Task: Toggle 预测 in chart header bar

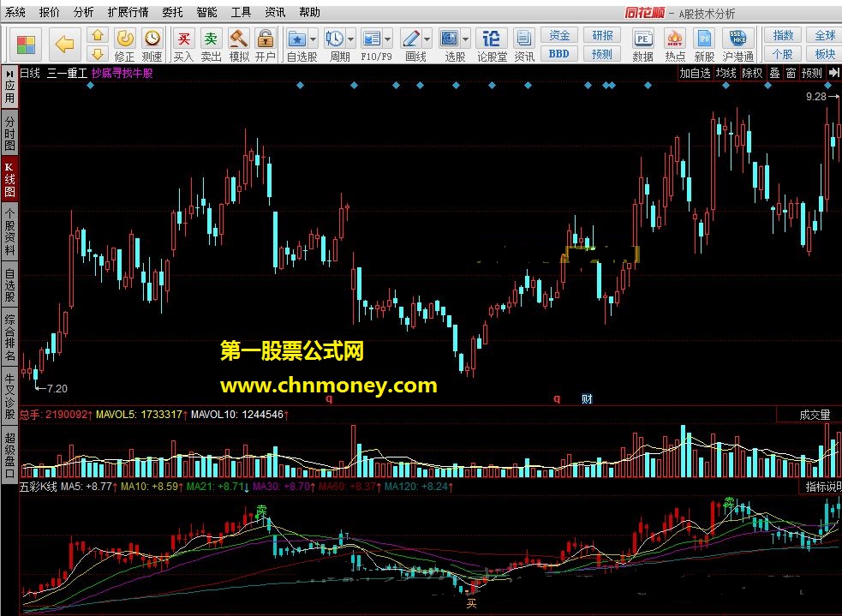Action: (x=811, y=73)
